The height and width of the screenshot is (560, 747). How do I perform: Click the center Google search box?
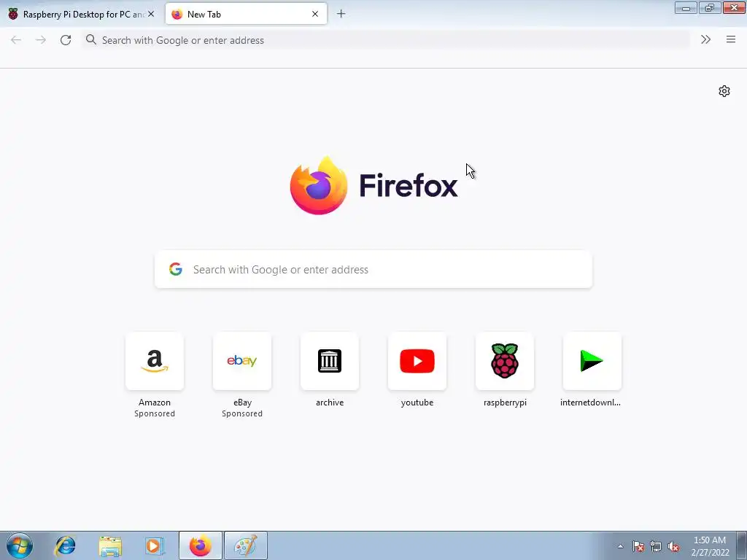(373, 270)
